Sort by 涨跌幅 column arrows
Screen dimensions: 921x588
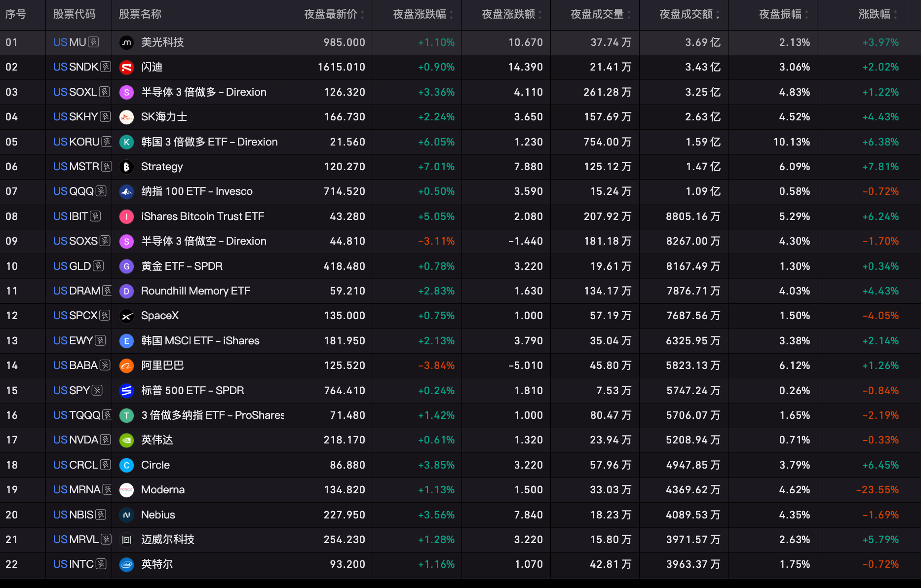[895, 14]
